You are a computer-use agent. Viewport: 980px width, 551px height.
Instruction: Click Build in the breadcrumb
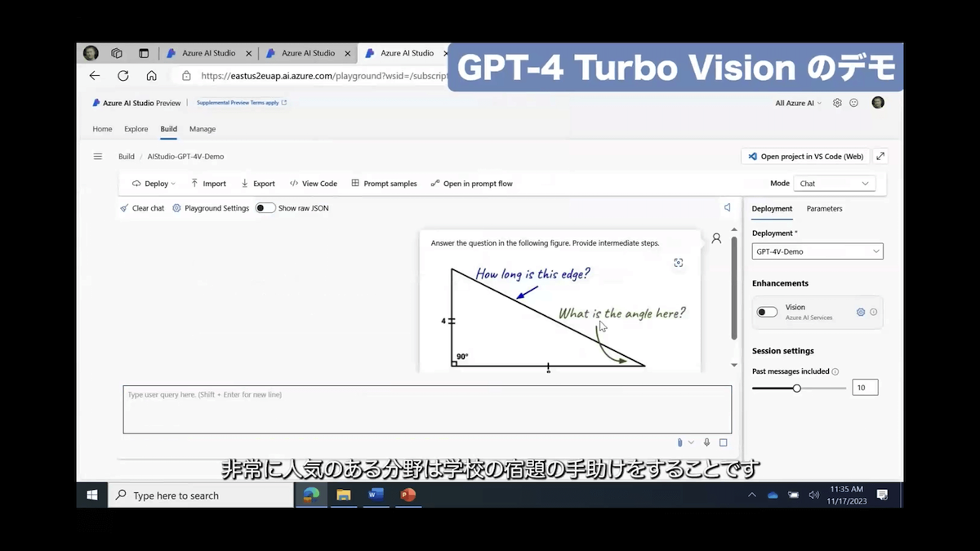click(x=127, y=156)
